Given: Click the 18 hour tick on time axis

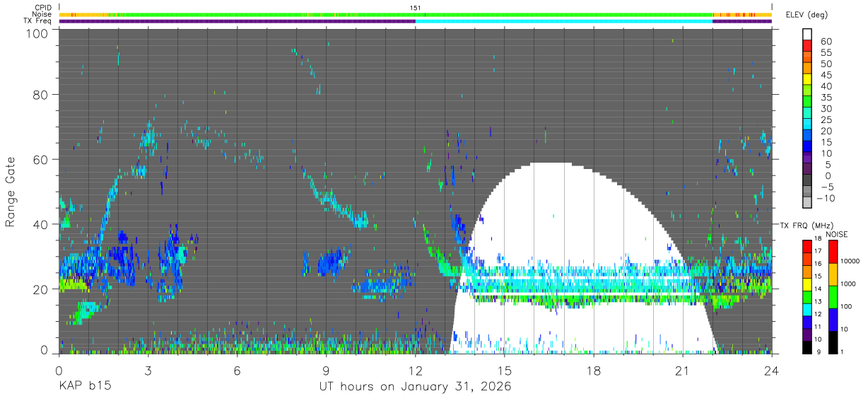Looking at the screenshot, I should (x=594, y=371).
